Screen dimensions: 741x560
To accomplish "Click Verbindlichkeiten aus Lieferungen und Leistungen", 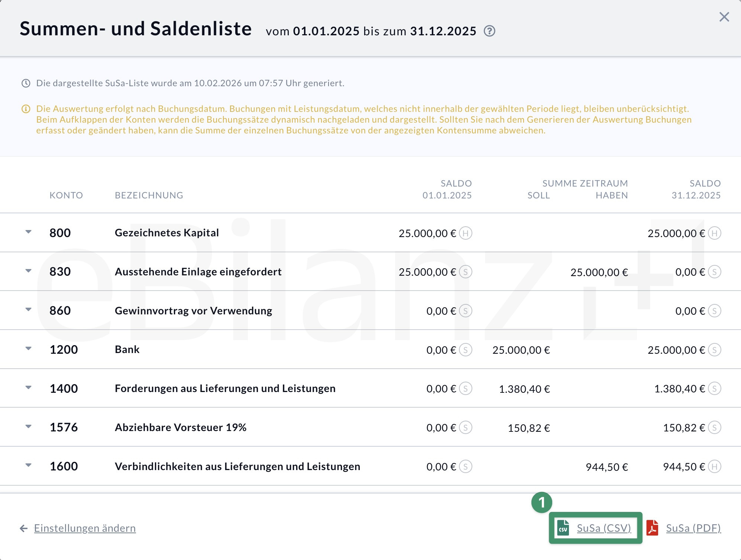I will click(237, 466).
